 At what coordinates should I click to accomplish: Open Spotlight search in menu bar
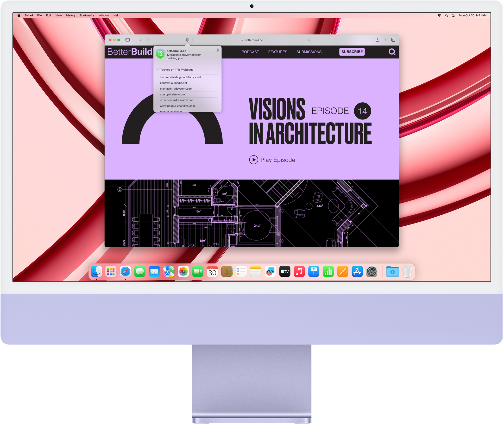coord(447,15)
